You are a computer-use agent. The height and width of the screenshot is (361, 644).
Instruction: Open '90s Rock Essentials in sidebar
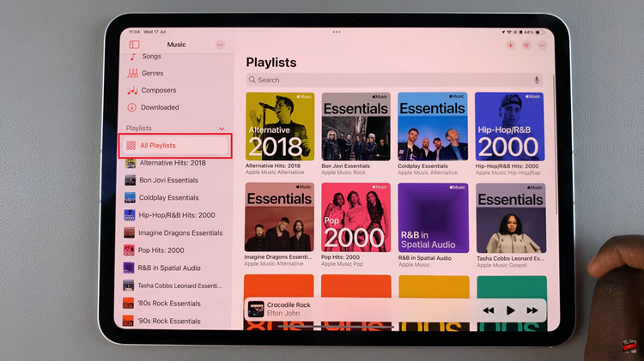[x=169, y=321]
